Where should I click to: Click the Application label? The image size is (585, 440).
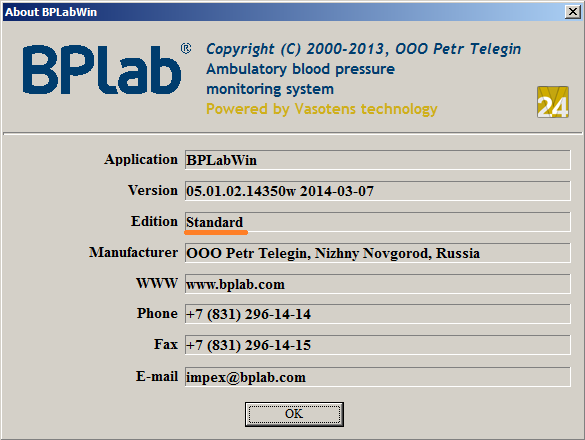point(141,159)
